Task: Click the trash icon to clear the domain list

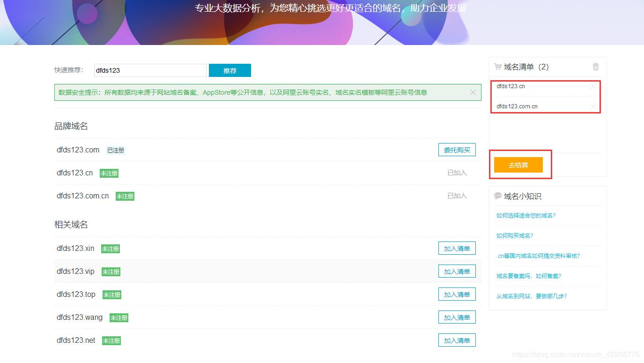Action: pyautogui.click(x=595, y=67)
